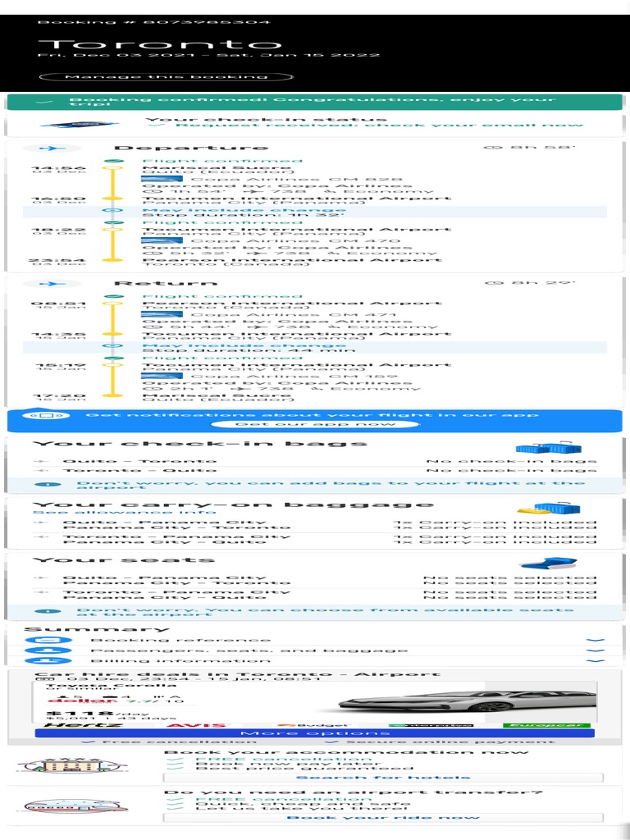Click Stop duration 44 min notice
The width and height of the screenshot is (630, 840).
point(314,347)
